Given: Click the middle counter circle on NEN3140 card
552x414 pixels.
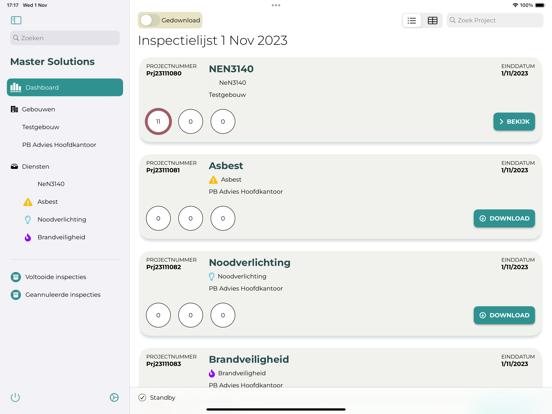Looking at the screenshot, I should click(x=190, y=121).
